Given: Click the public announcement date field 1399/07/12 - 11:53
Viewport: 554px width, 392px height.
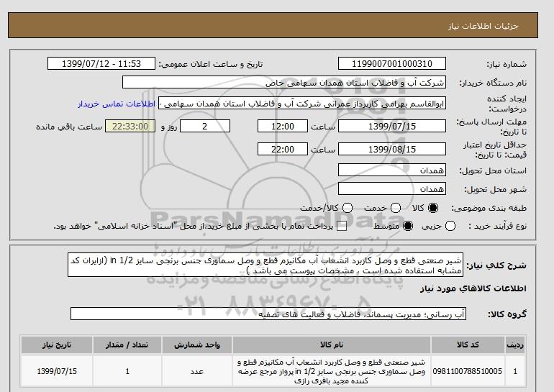Looking at the screenshot, I should (101, 63).
